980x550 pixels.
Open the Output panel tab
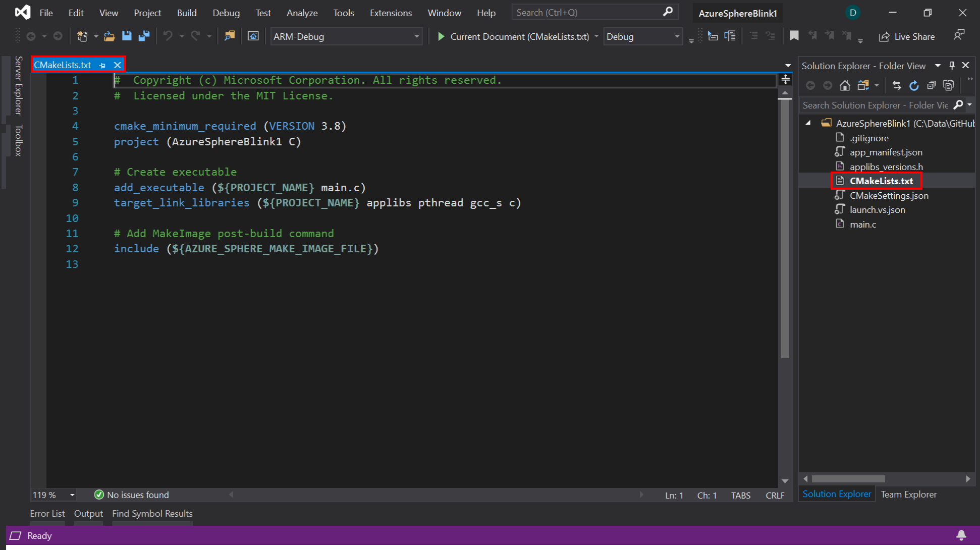88,513
